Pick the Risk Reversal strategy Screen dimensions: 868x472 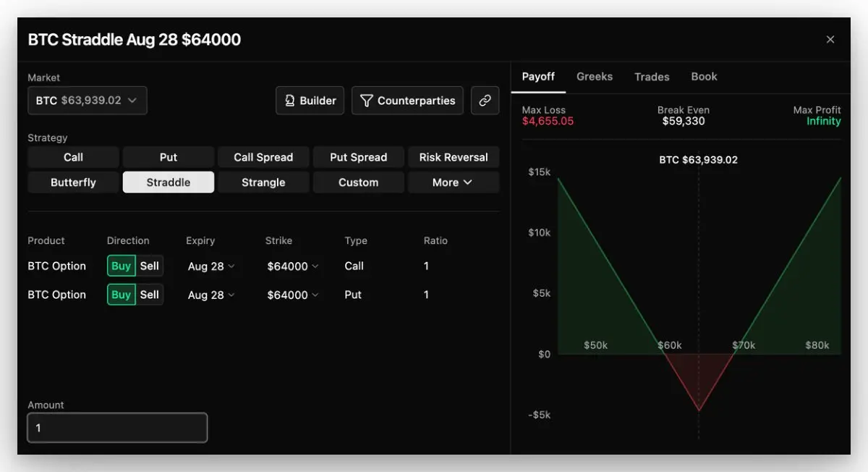[454, 157]
